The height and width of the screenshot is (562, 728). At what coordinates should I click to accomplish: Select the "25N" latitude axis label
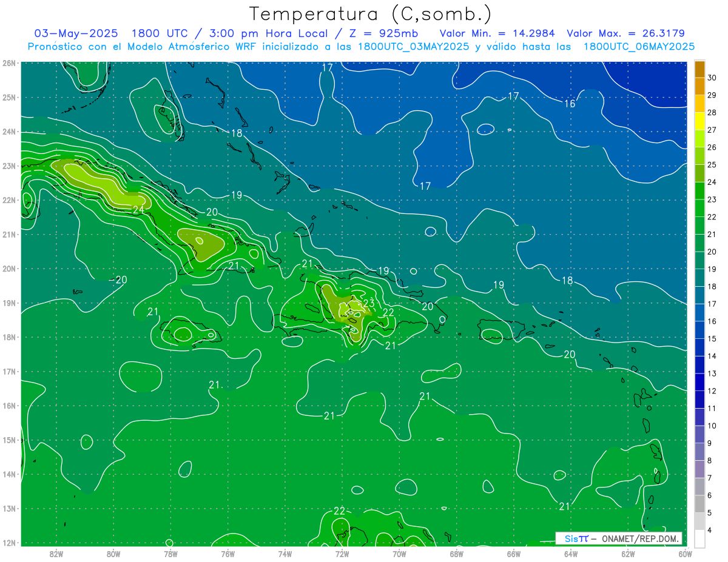[x=8, y=97]
